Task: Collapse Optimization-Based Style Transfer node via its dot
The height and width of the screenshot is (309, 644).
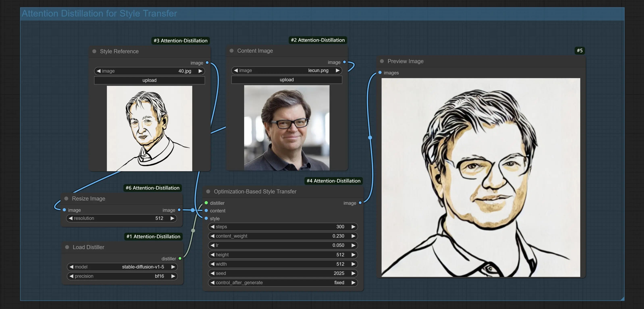Action: click(x=208, y=191)
